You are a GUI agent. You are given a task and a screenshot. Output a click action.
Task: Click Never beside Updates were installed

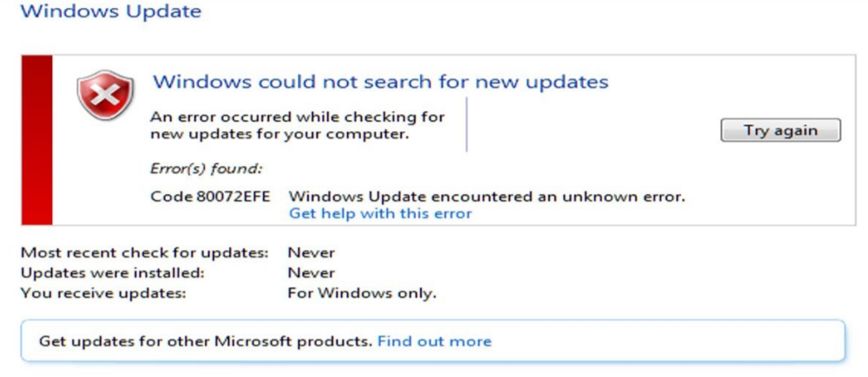pos(311,273)
